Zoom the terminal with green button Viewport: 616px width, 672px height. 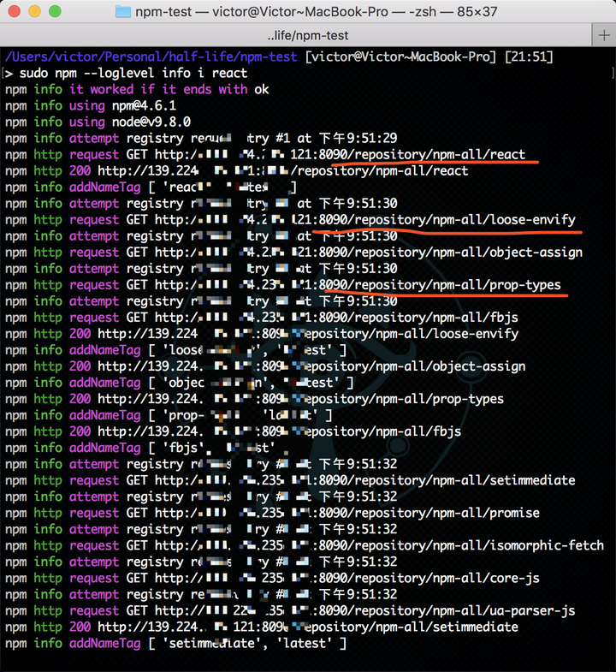pos(55,11)
